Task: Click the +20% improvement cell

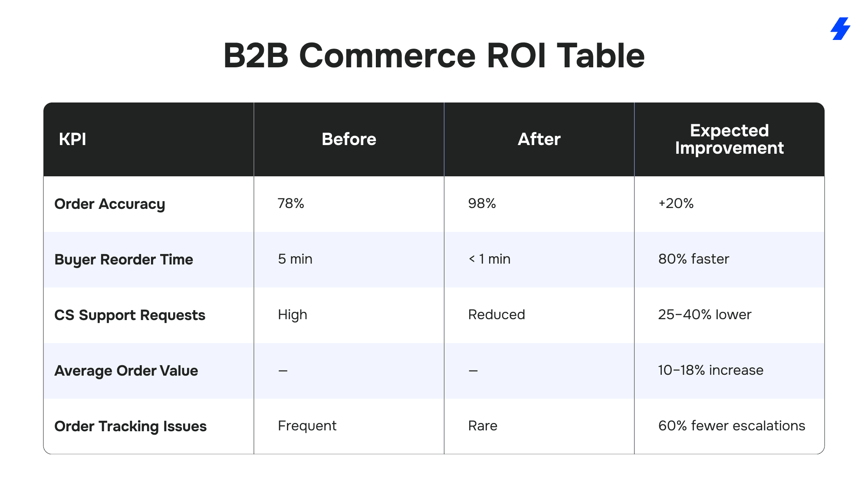Action: coord(676,203)
